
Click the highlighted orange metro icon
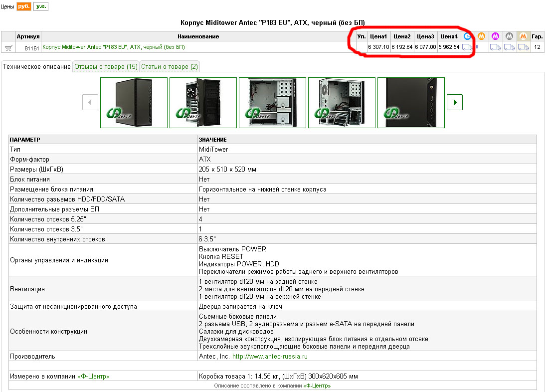(x=523, y=36)
